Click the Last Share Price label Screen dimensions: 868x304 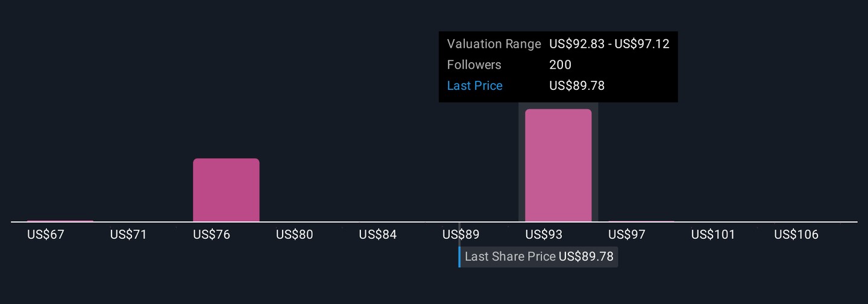(510, 256)
